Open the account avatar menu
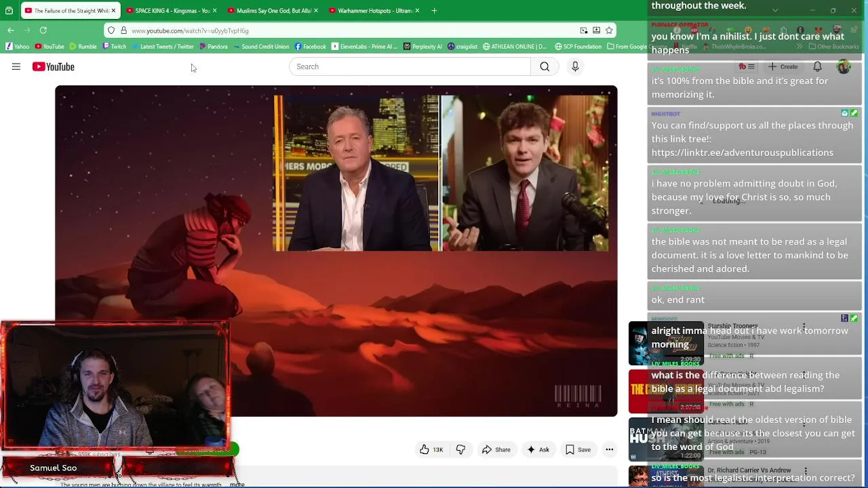The image size is (868, 488). [x=844, y=66]
